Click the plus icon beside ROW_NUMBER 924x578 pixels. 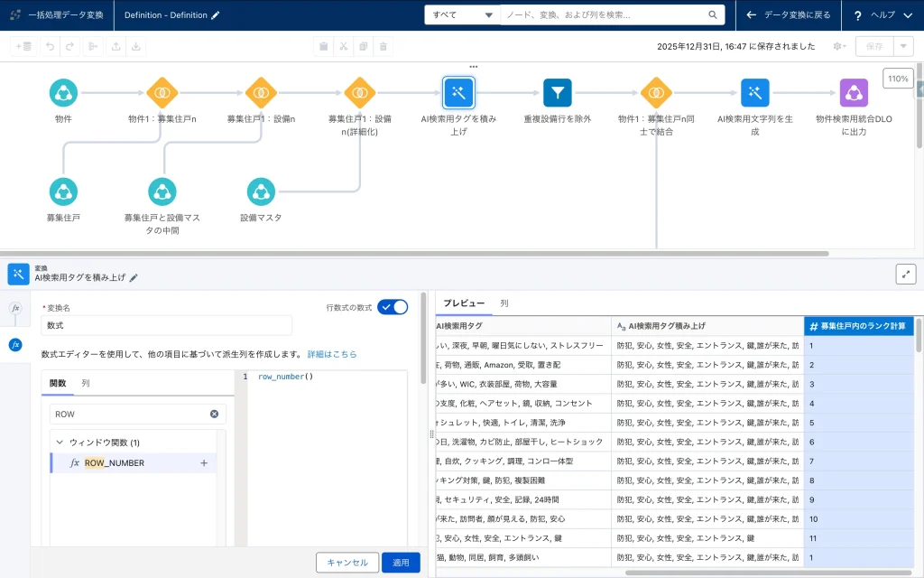point(204,463)
